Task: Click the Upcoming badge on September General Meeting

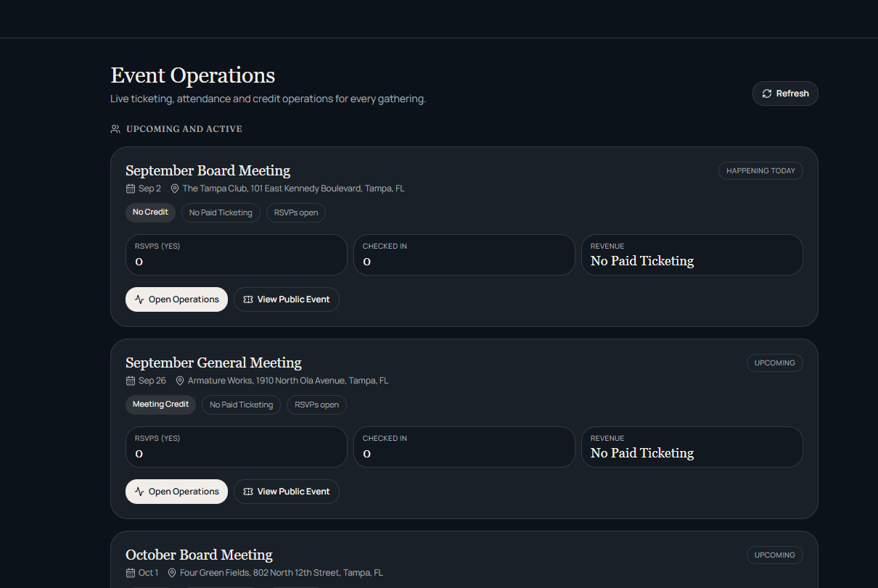Action: point(775,363)
